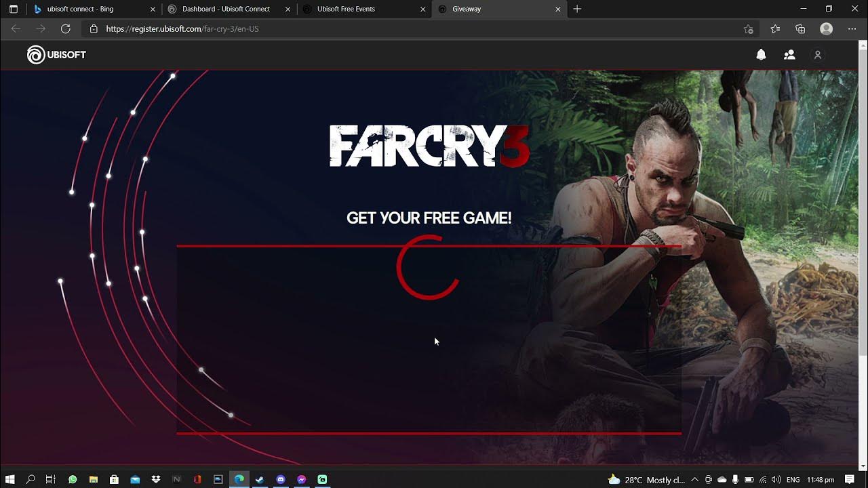Open the browser profile avatar
Image resolution: width=868 pixels, height=488 pixels.
tap(826, 28)
